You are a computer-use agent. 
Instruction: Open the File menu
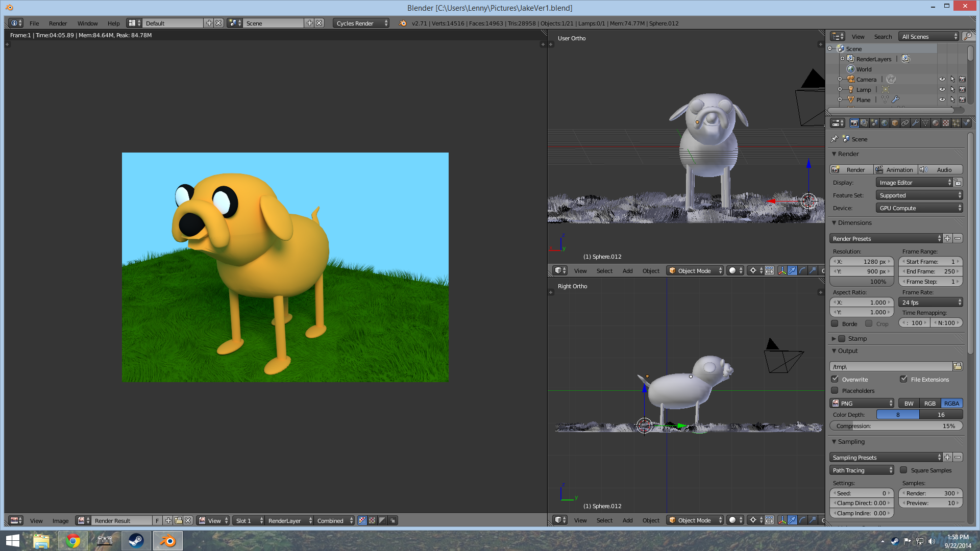(34, 23)
